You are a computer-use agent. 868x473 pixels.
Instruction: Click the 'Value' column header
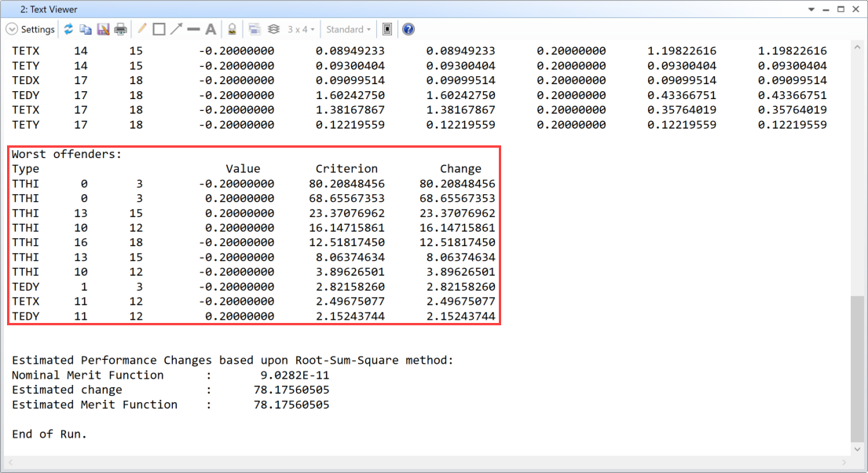coord(243,168)
